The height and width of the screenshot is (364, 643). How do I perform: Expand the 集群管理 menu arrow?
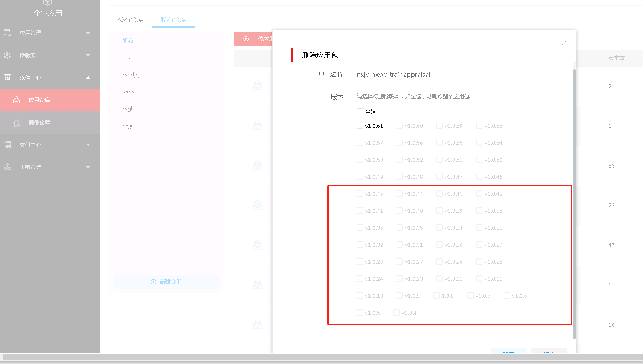(88, 167)
